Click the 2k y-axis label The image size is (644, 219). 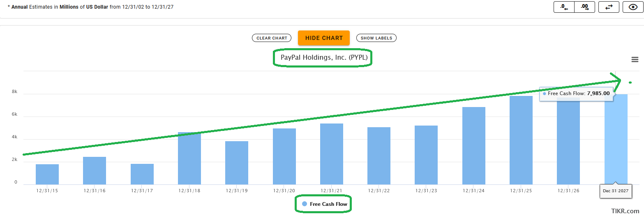(x=14, y=160)
